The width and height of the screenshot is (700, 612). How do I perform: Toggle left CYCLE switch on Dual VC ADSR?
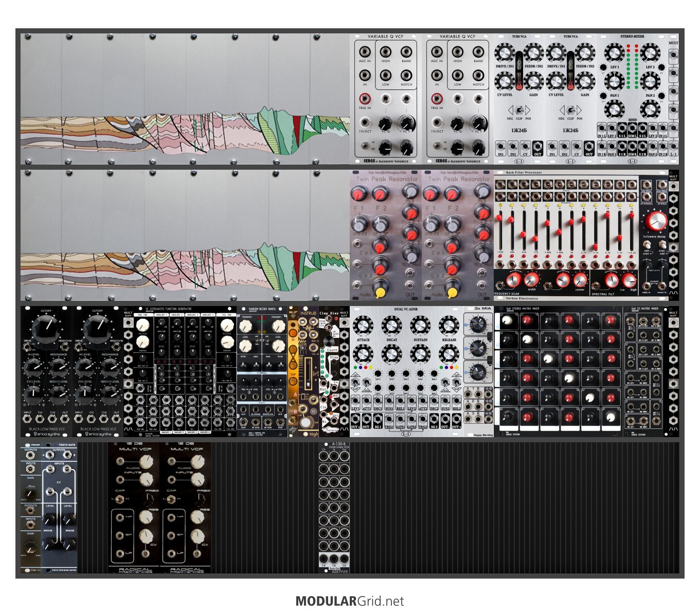click(x=367, y=382)
